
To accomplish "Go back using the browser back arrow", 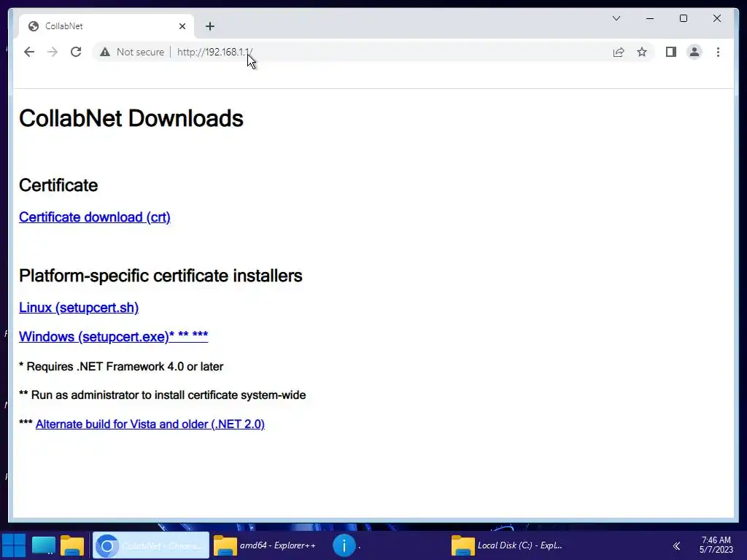I will (x=29, y=52).
